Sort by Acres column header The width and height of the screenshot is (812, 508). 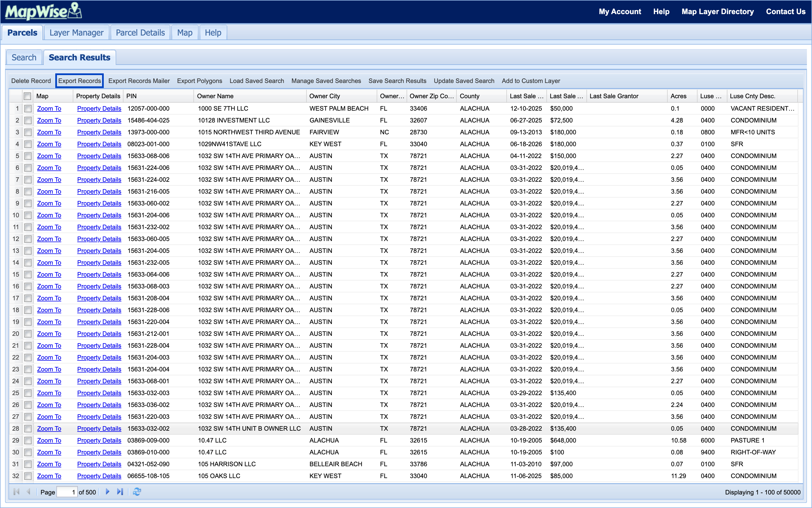(682, 96)
